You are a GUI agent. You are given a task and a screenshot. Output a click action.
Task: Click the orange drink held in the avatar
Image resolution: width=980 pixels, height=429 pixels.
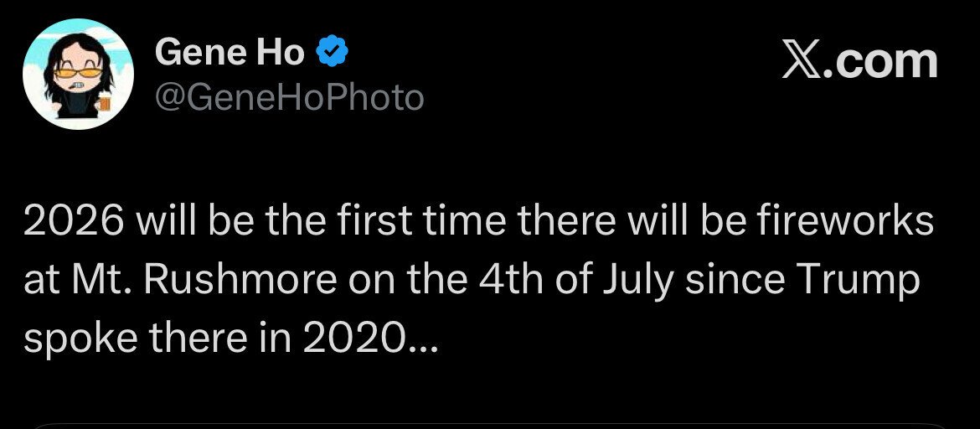pos(105,103)
